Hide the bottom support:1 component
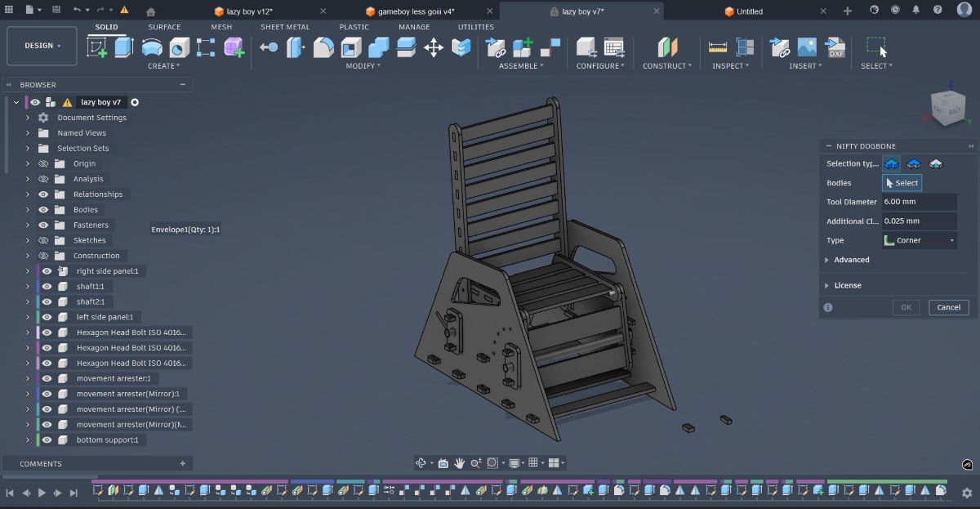 click(x=47, y=440)
